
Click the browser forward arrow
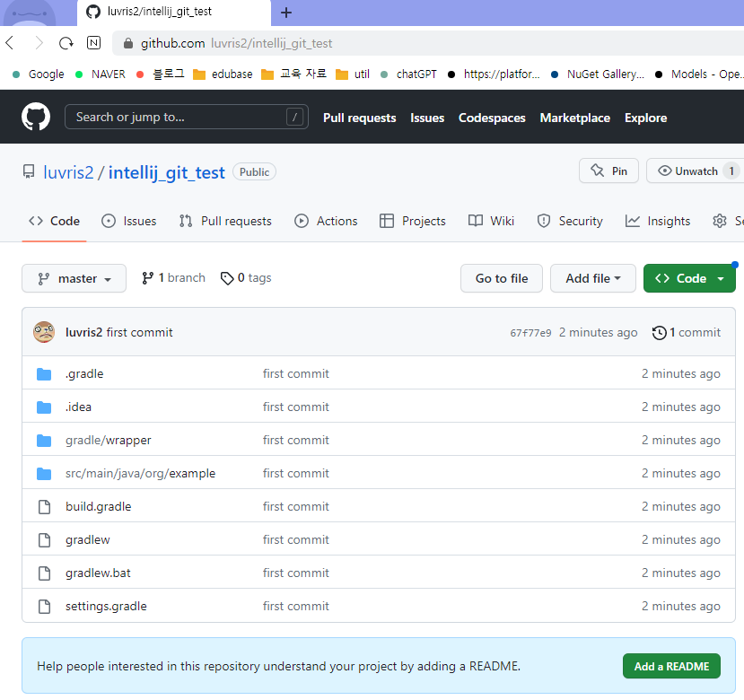39,43
